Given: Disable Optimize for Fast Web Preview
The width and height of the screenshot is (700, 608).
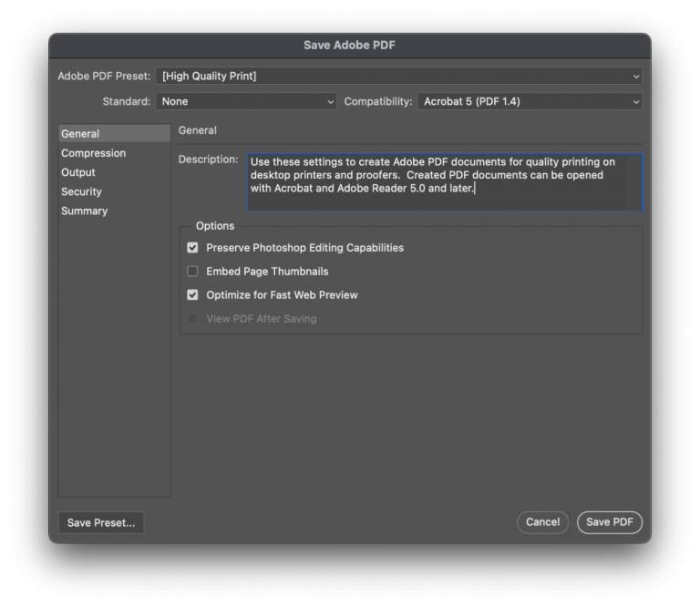Looking at the screenshot, I should pyautogui.click(x=192, y=295).
